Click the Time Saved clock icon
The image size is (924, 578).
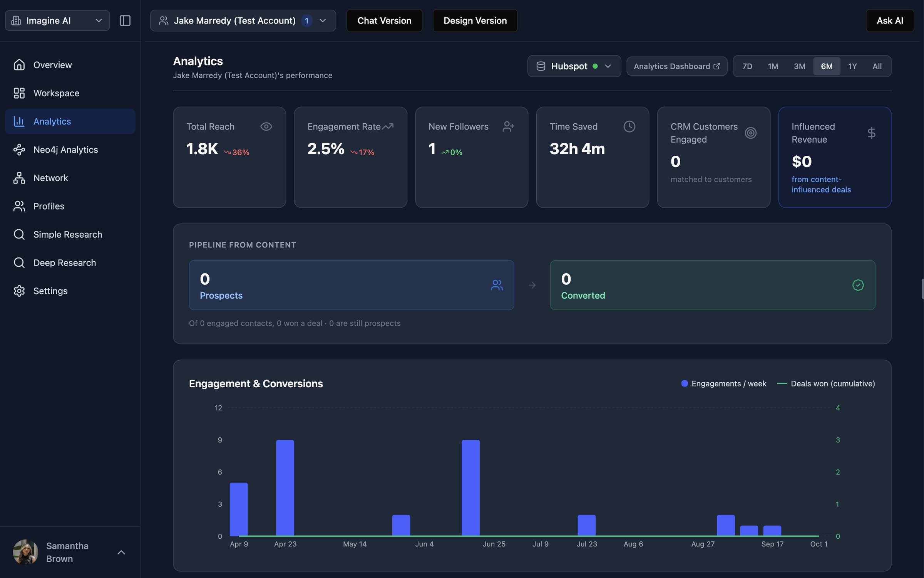click(629, 126)
